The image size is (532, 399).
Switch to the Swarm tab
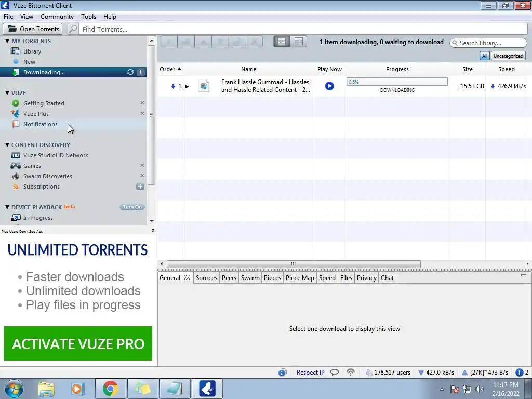250,277
